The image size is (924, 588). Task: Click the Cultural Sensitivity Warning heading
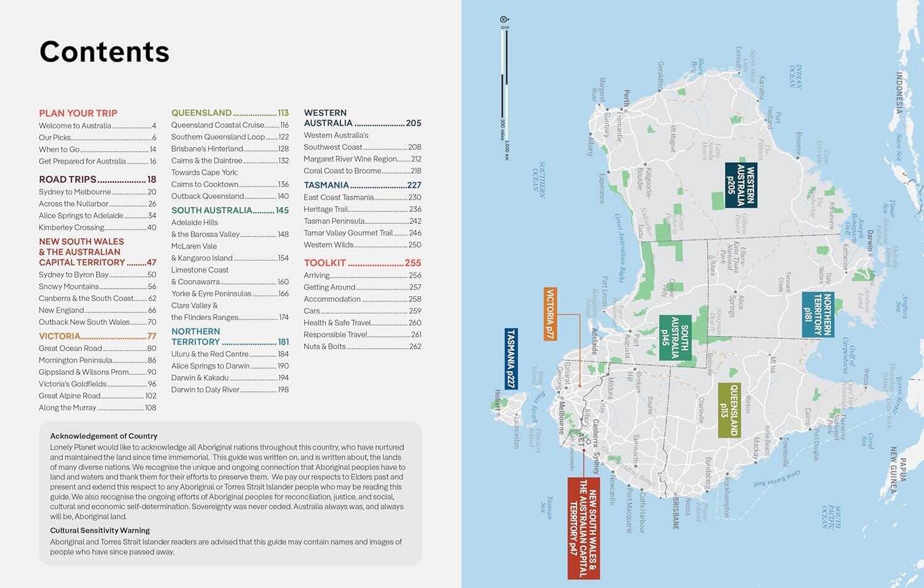click(100, 530)
